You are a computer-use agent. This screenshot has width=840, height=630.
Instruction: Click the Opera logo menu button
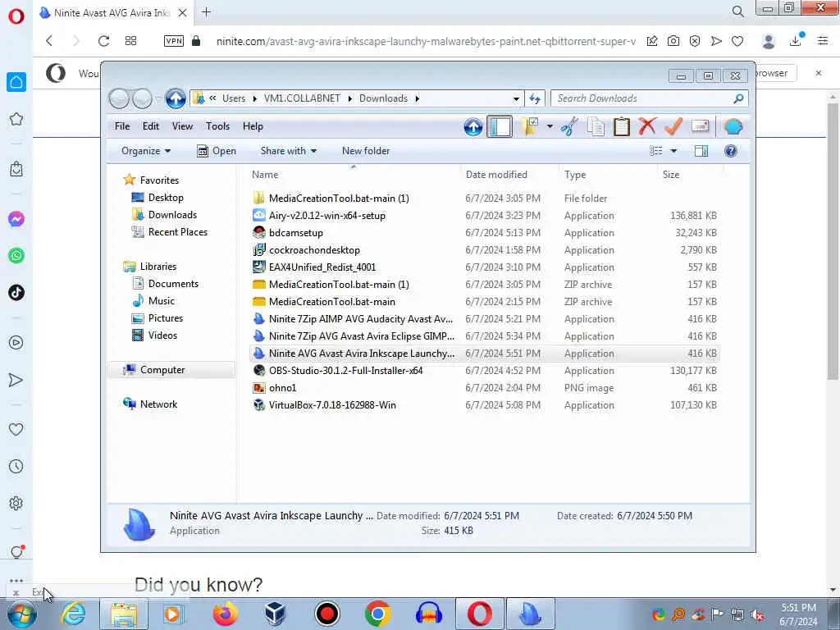16,16
